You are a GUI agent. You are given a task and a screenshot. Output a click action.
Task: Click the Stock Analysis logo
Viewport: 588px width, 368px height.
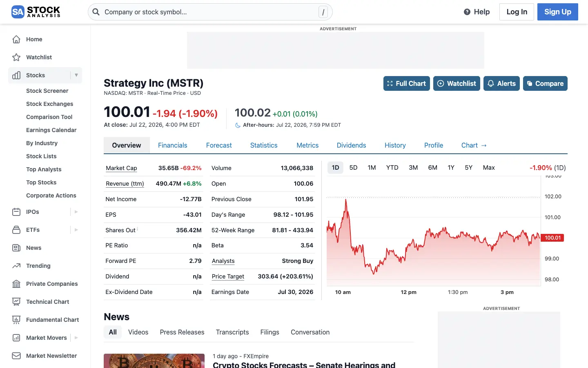tap(36, 12)
